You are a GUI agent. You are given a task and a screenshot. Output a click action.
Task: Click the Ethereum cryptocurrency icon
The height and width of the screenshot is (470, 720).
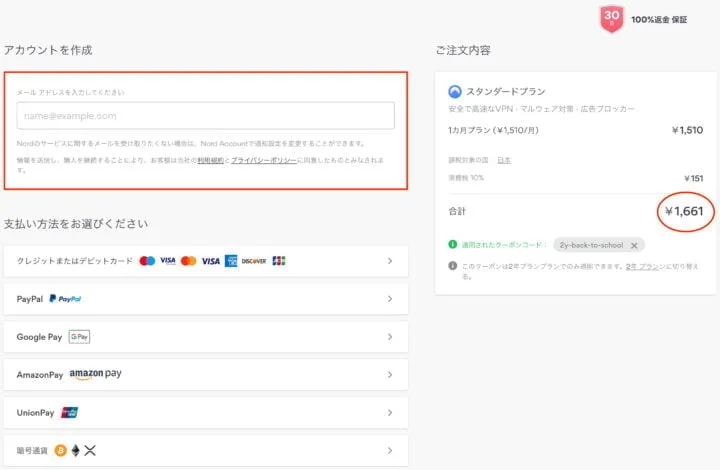(x=74, y=450)
